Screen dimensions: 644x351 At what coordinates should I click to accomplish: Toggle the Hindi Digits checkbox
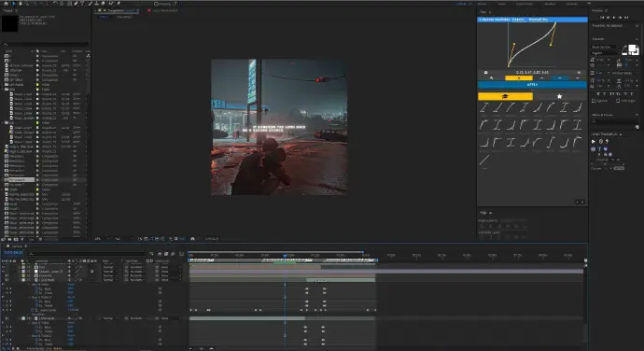[x=618, y=101]
